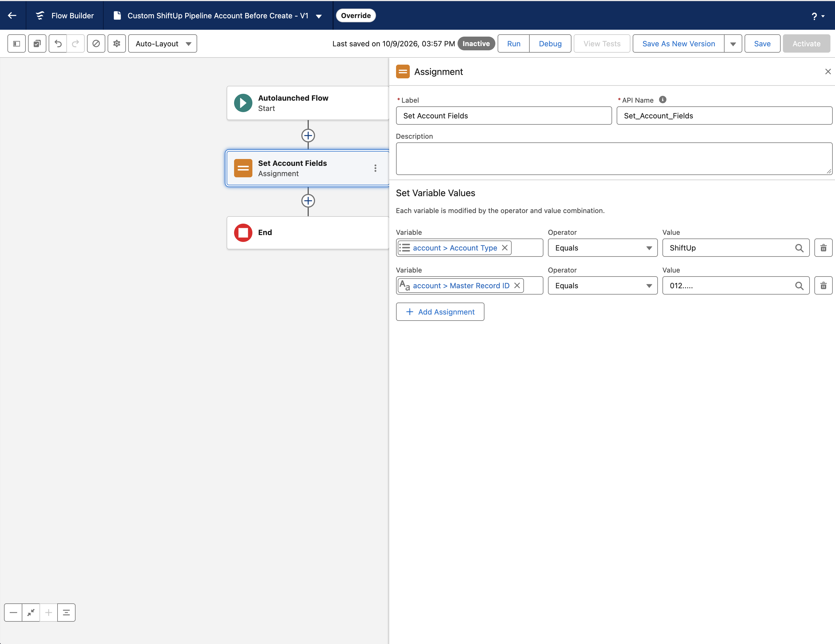Close the Assignment panel
Screen dimensions: 835x644
828,71
